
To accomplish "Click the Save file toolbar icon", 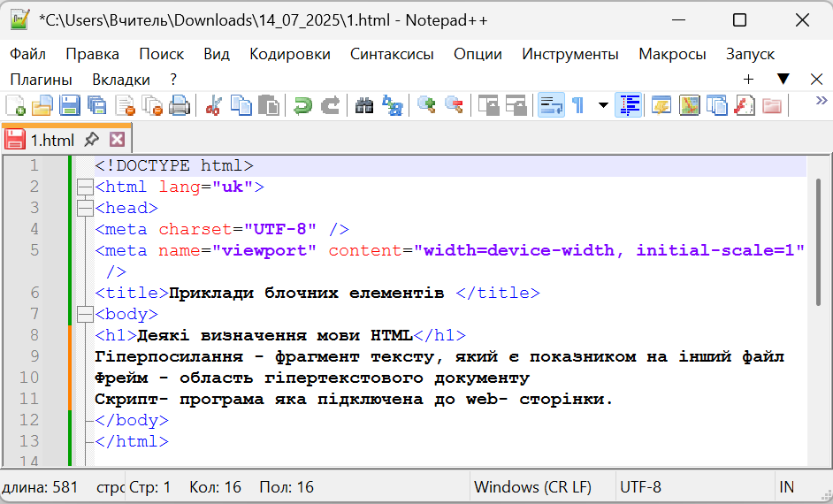I will [x=69, y=106].
